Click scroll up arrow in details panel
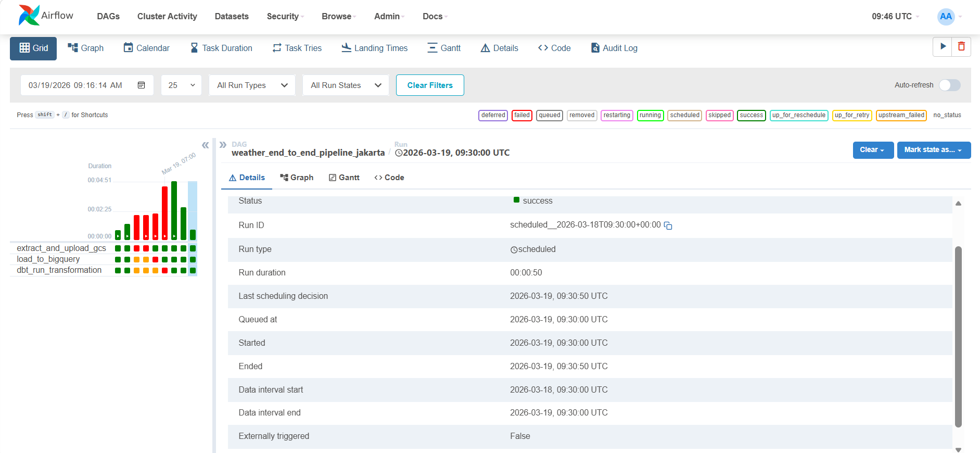Screen dimensions: 980x453 [958, 204]
